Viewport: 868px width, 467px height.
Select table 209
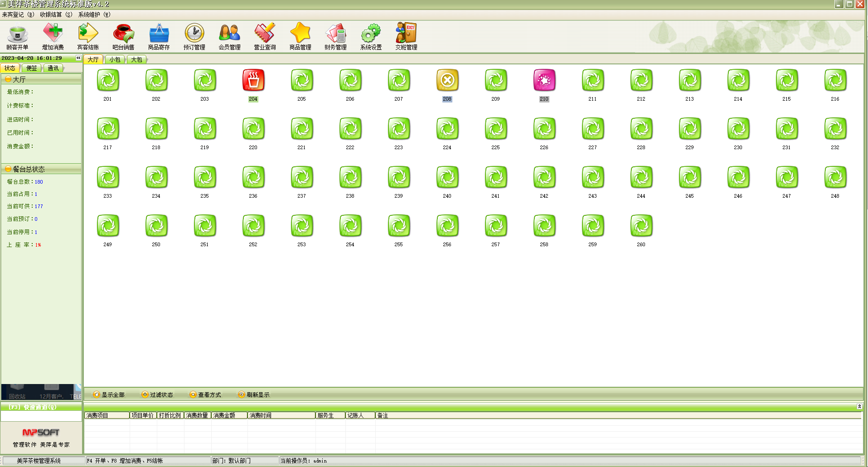pos(496,80)
